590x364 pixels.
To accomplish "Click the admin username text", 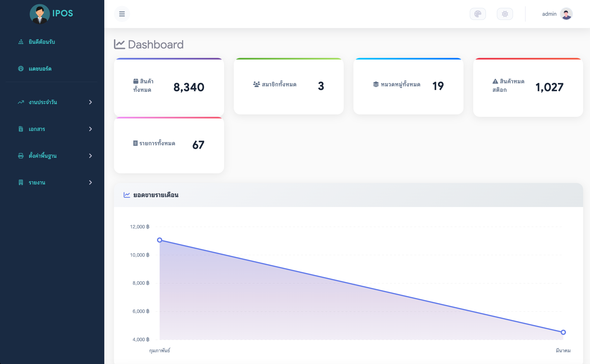I will click(549, 14).
